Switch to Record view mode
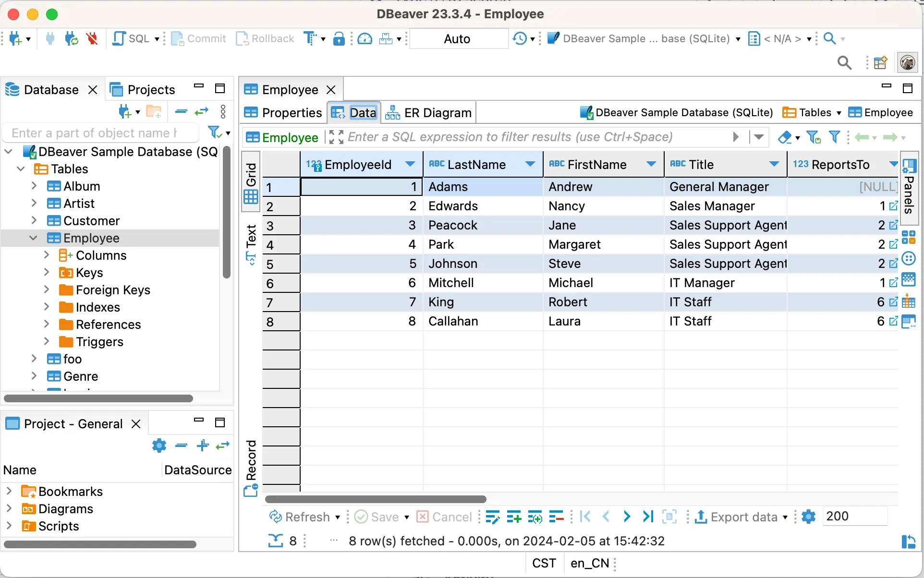The height and width of the screenshot is (578, 924). click(250, 461)
